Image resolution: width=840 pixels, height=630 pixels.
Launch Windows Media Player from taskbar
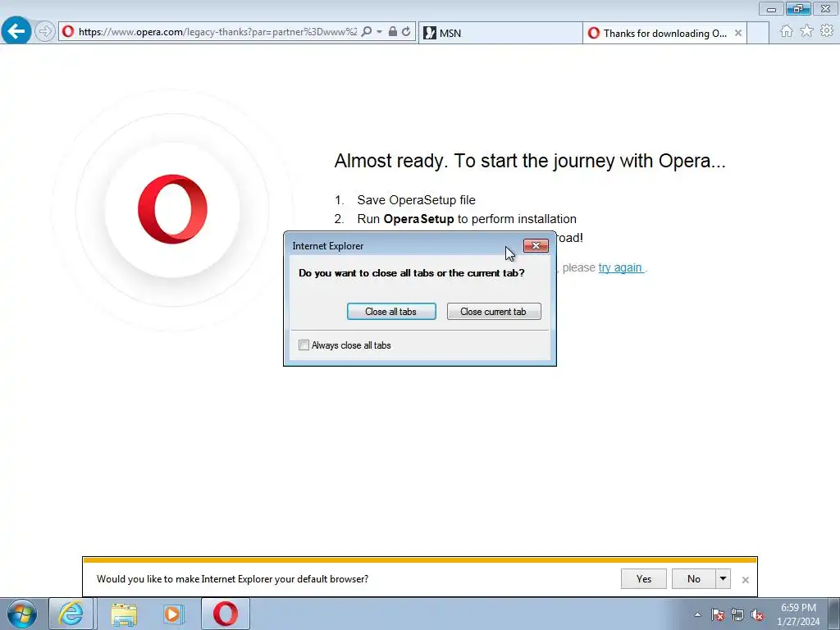click(173, 614)
